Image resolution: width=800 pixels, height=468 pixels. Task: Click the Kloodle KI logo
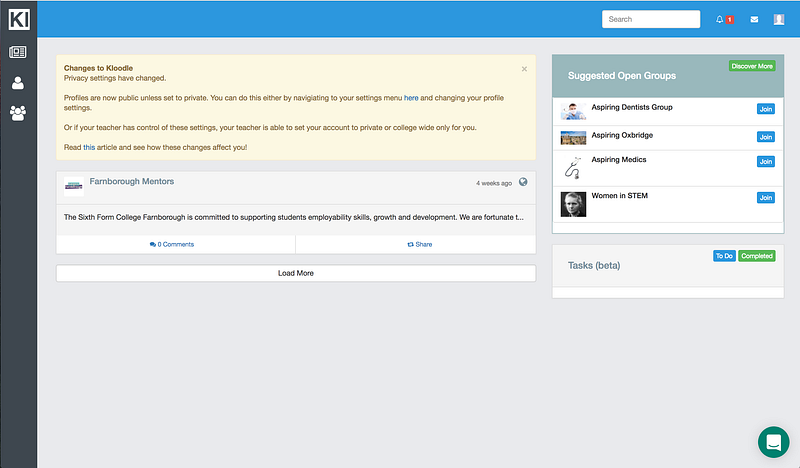point(19,19)
